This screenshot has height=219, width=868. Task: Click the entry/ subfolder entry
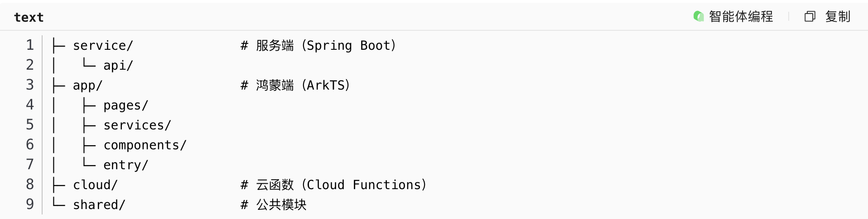coord(125,165)
